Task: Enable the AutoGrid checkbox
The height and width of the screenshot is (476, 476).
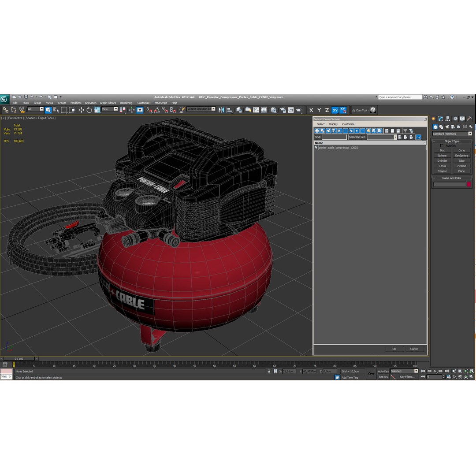Action: pos(442,146)
